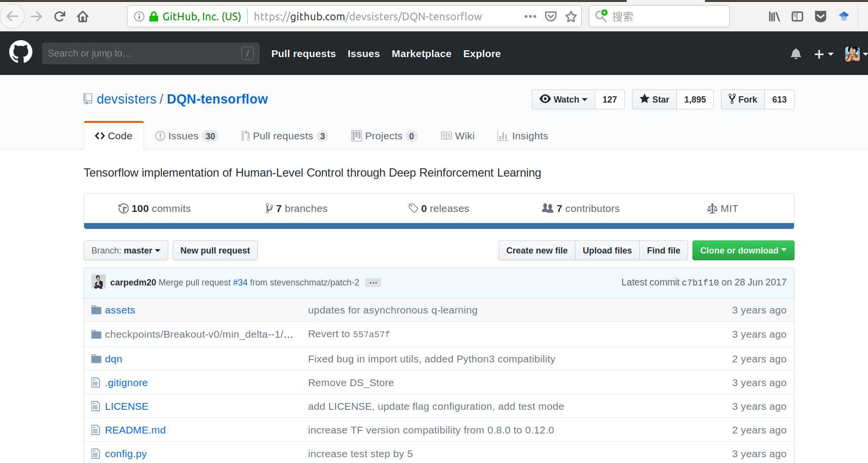Click the blue language breakdown bar
The image size is (868, 463).
click(x=439, y=226)
